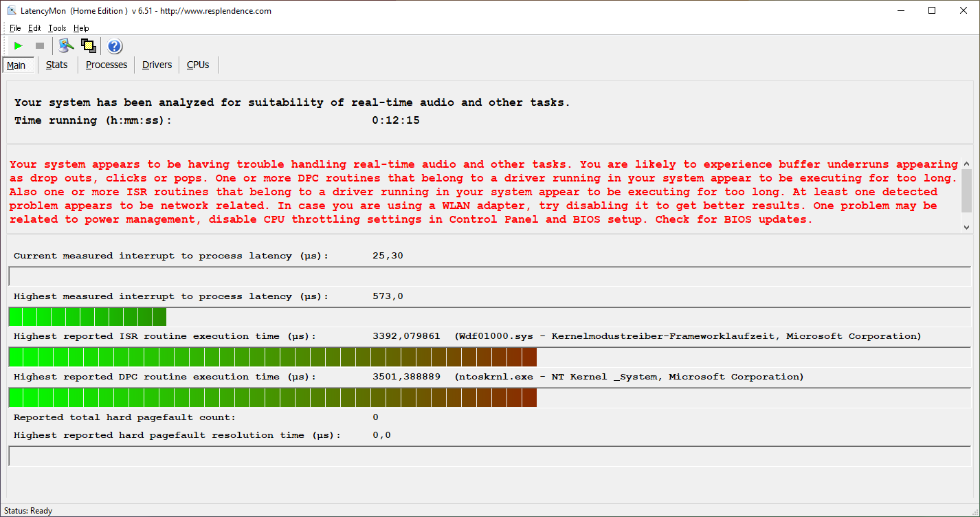
Task: Open the Tools menu
Action: [x=57, y=28]
